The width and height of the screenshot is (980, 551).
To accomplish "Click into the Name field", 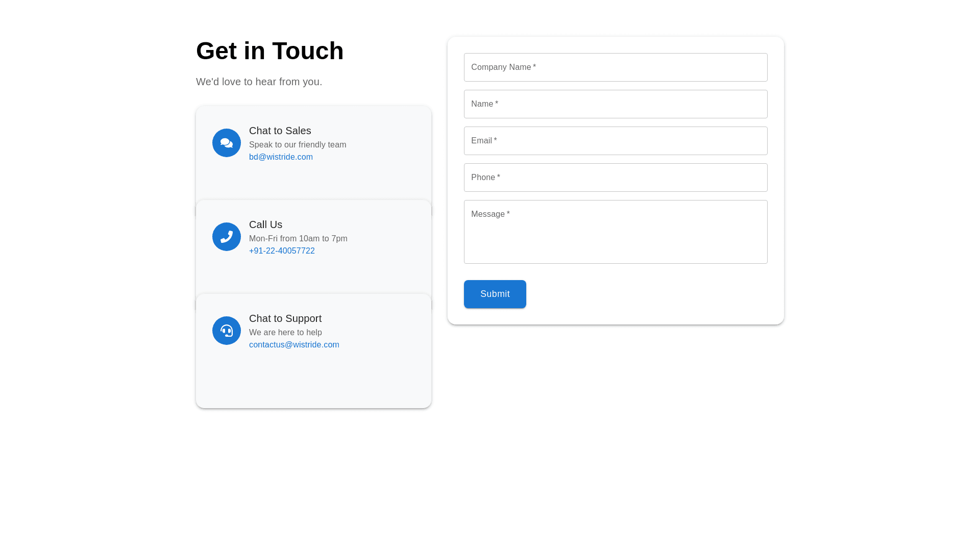I will [615, 104].
